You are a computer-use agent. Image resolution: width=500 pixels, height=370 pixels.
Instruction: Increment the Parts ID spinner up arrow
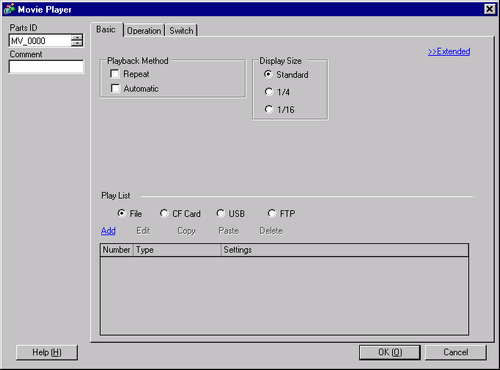[x=77, y=38]
